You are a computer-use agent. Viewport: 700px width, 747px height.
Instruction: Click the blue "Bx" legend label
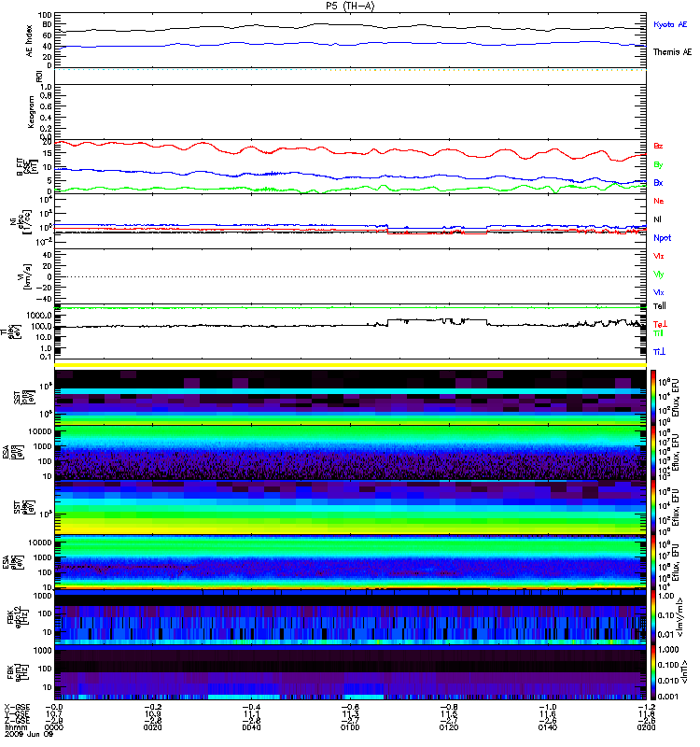point(658,182)
